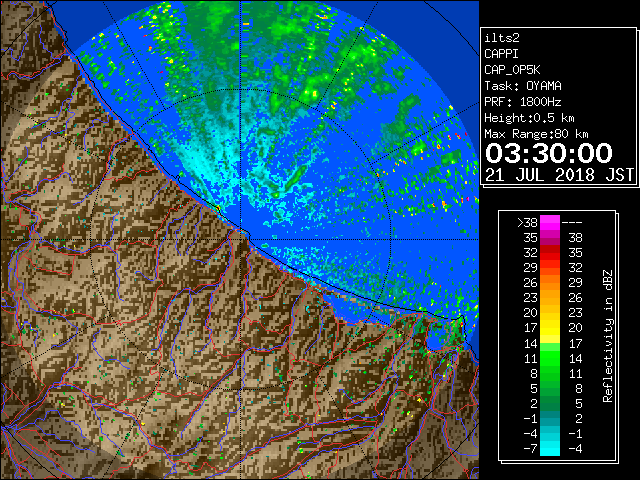640x480 pixels.
Task: Pick the red 32–35 dBZ legend band
Action: pyautogui.click(x=550, y=253)
